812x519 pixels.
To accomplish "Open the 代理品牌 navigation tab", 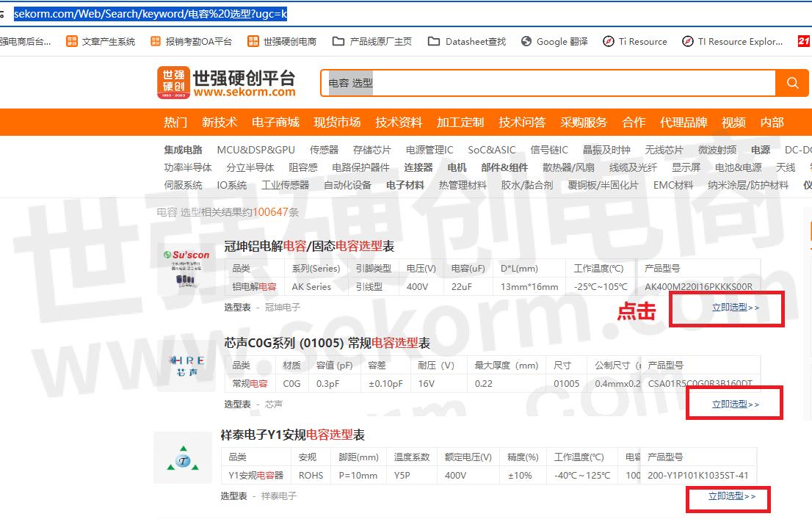I will pos(684,123).
